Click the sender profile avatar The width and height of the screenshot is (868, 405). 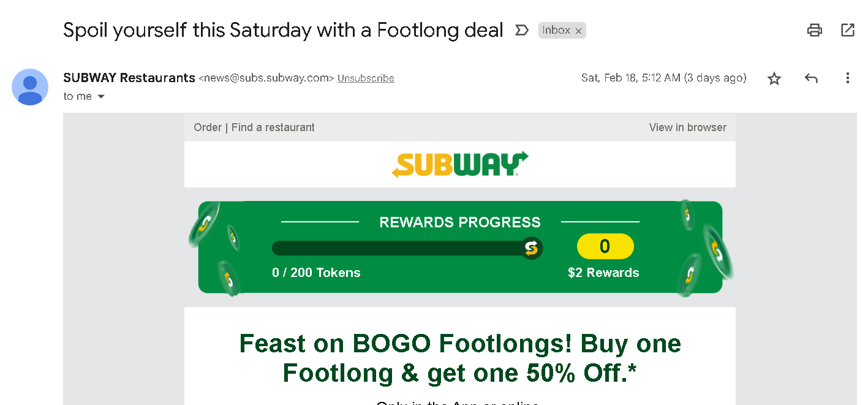click(x=30, y=87)
